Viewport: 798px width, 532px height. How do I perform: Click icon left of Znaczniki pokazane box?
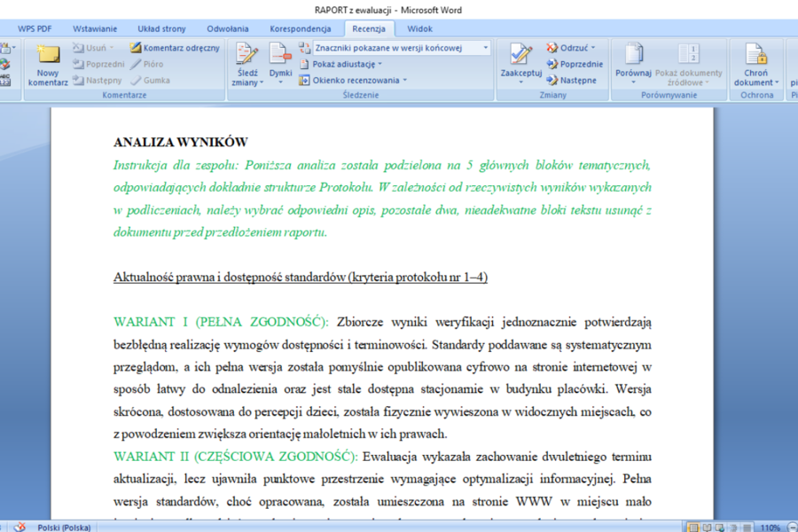(304, 48)
